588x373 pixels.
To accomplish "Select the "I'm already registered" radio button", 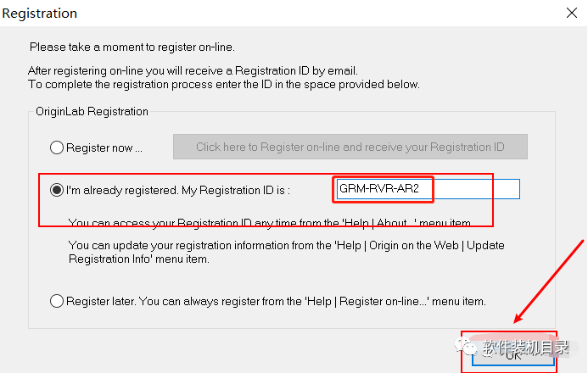I will click(x=57, y=190).
